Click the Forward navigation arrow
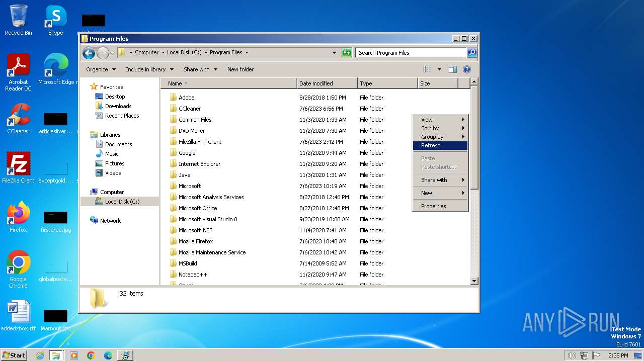Viewport: 644px width, 362px height. point(103,53)
